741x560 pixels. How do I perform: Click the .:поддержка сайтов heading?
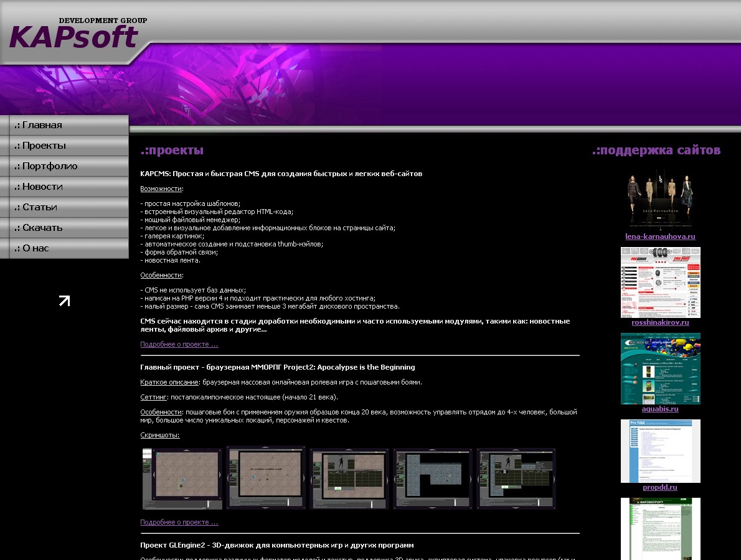pos(656,150)
